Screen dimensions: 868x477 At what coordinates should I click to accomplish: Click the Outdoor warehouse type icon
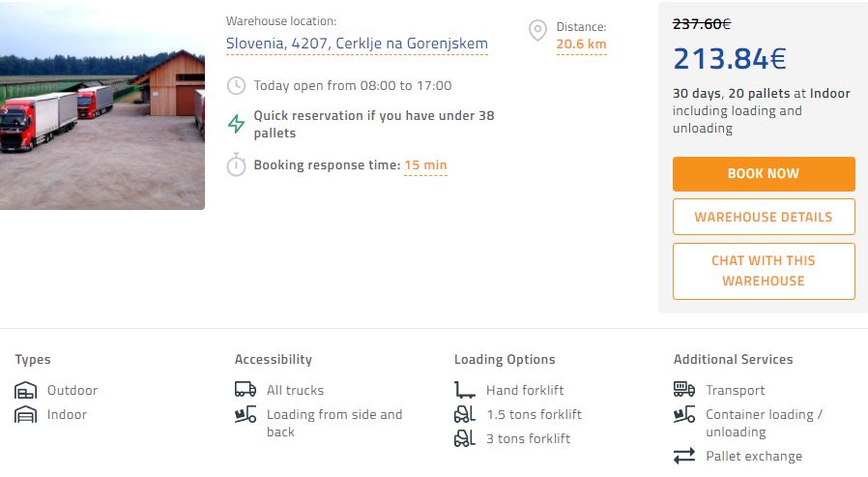coord(26,391)
